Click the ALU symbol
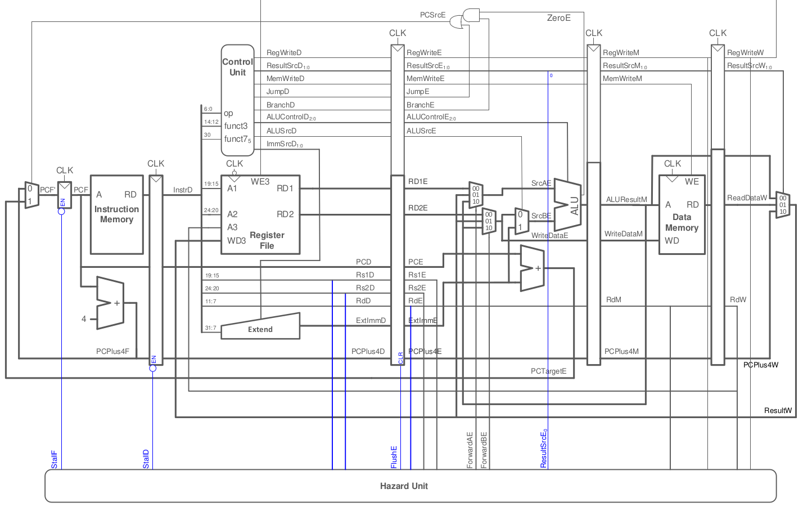Image resolution: width=812 pixels, height=507 pixels. click(567, 205)
